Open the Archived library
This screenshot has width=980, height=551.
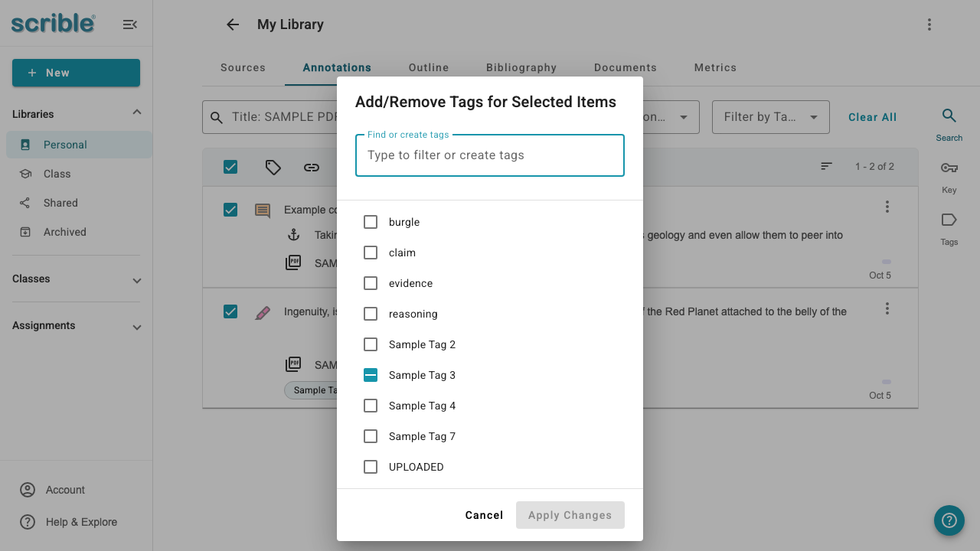click(80, 232)
